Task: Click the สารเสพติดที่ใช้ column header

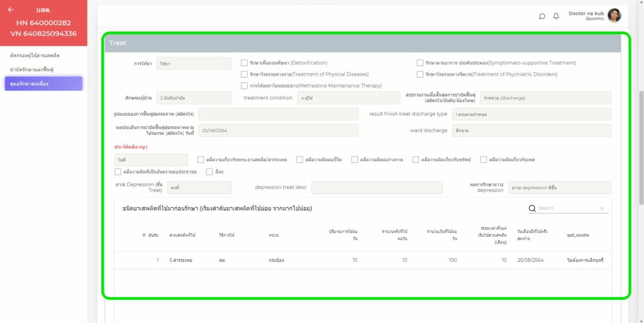Action: pos(182,235)
